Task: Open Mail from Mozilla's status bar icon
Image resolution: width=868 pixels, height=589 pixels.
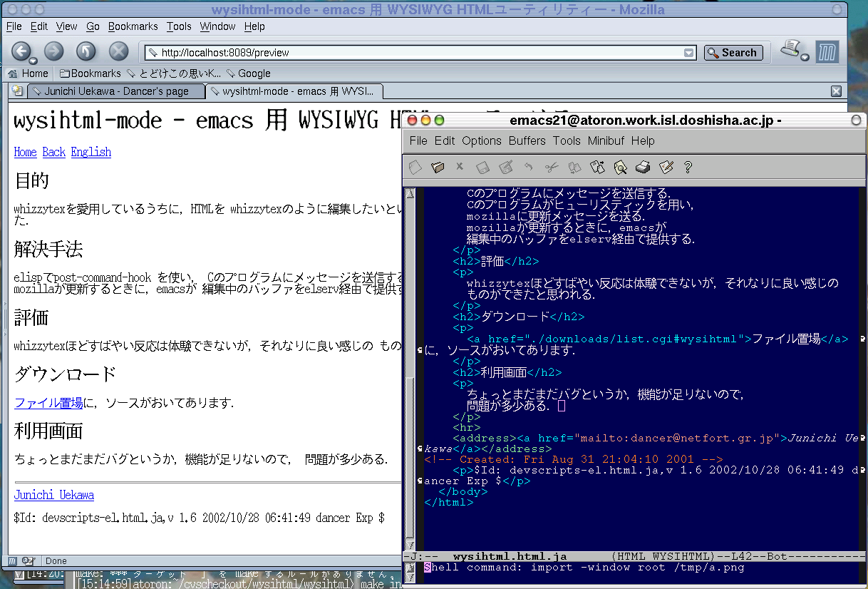Action: [29, 560]
